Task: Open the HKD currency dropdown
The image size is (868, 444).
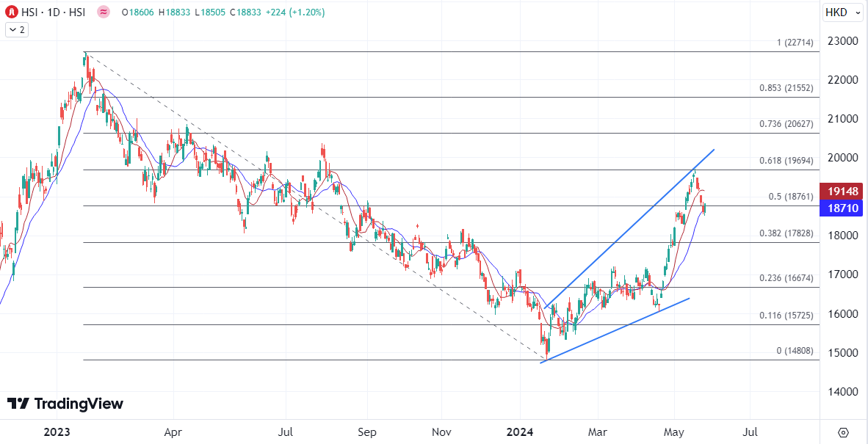Action: coord(842,12)
